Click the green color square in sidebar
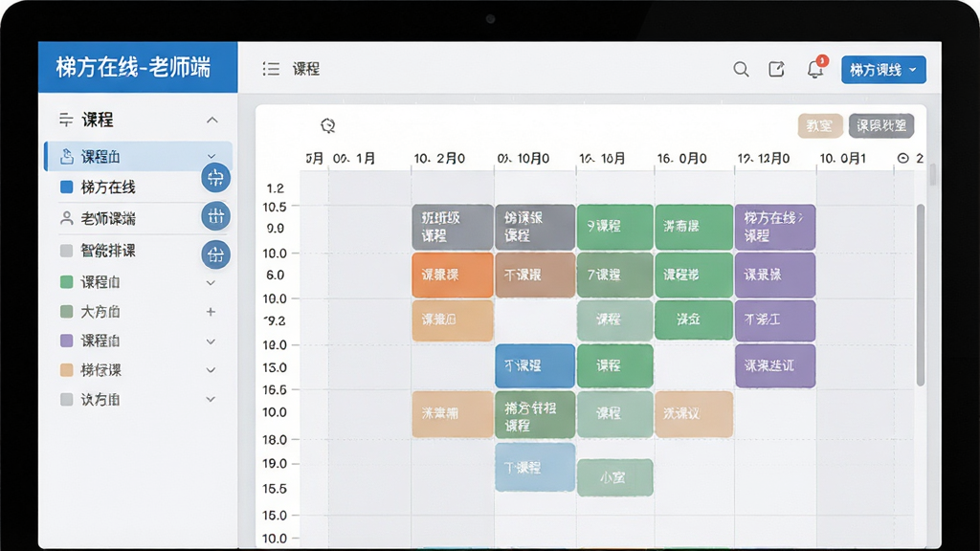This screenshot has height=551, width=980. pos(66,282)
